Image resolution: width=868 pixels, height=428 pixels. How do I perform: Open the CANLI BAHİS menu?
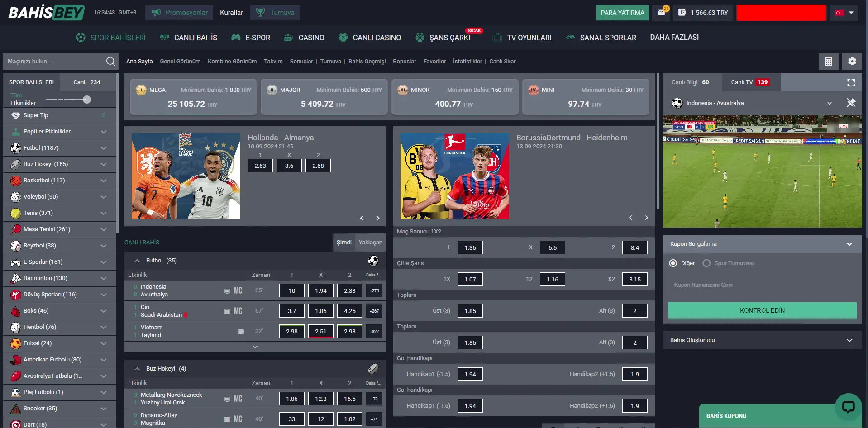[x=189, y=38]
